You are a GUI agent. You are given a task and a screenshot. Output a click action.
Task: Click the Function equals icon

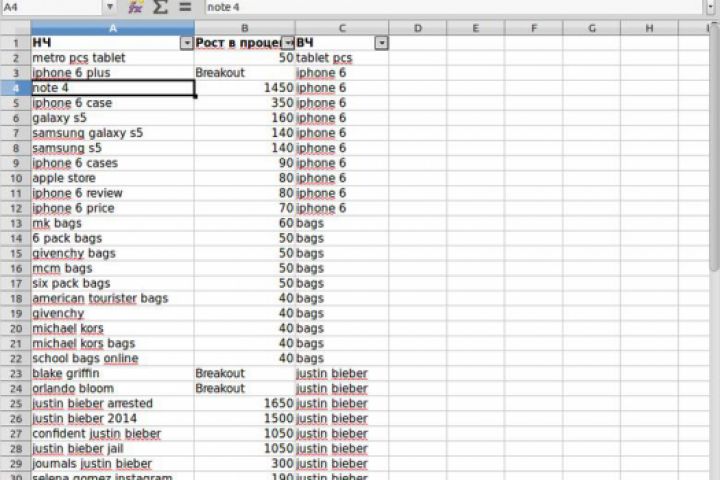coord(185,6)
